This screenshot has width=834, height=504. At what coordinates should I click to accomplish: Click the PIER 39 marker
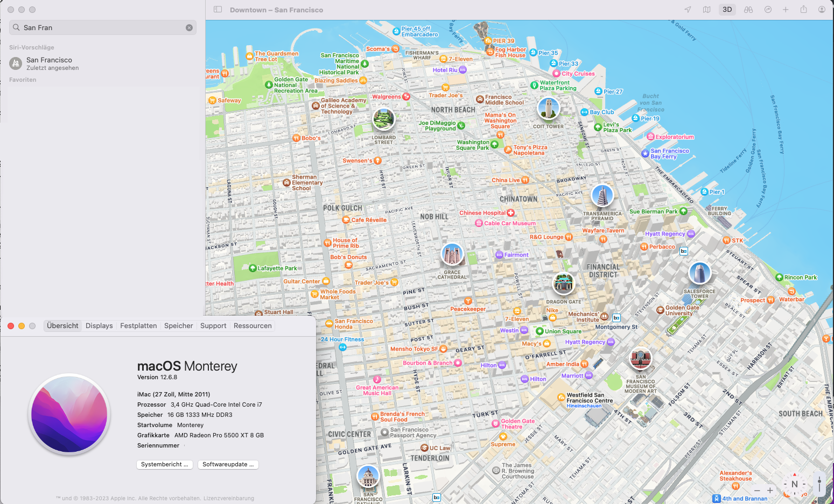click(x=488, y=41)
